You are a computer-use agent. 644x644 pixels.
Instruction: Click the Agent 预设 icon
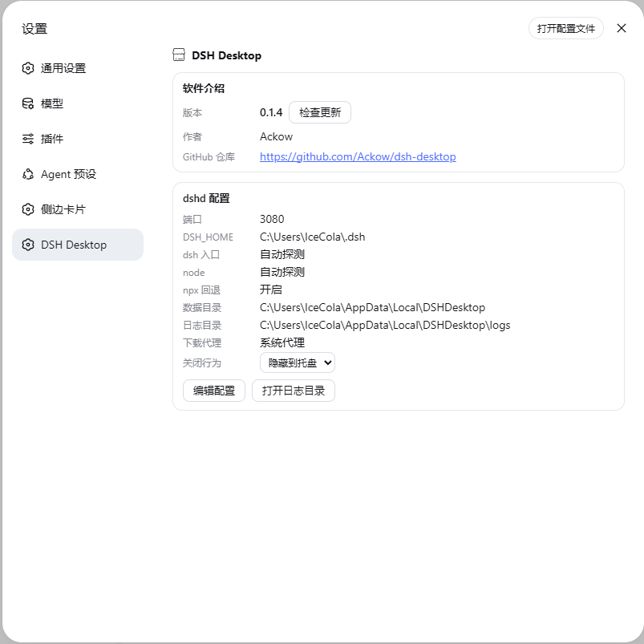pos(27,174)
